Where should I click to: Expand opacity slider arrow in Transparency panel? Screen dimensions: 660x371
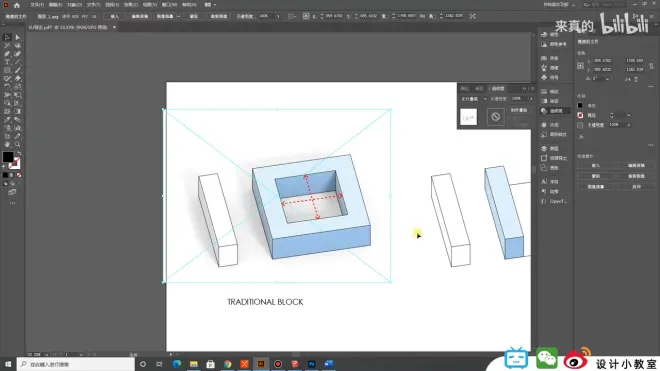pyautogui.click(x=531, y=99)
